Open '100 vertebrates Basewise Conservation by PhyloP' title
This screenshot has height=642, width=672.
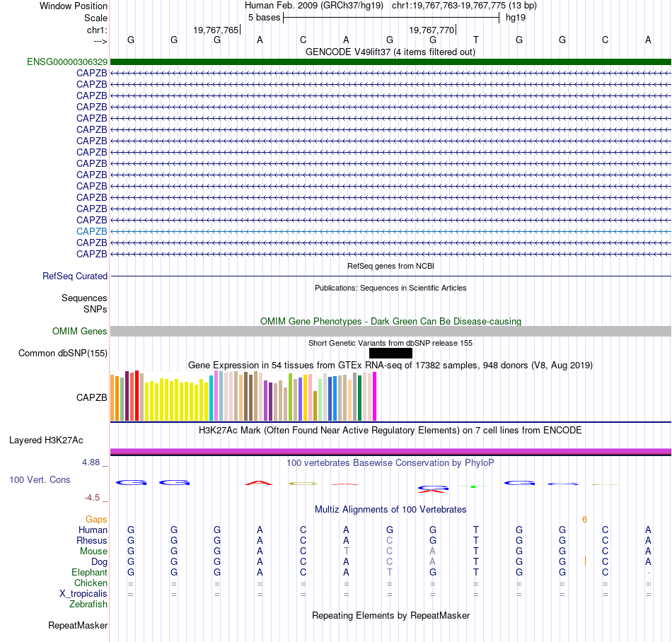click(x=390, y=463)
